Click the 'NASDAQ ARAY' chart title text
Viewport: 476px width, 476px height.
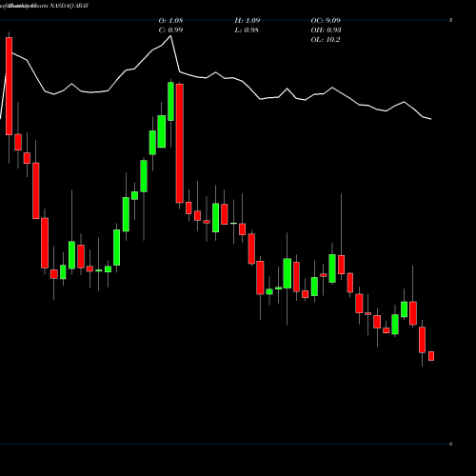[x=69, y=6]
